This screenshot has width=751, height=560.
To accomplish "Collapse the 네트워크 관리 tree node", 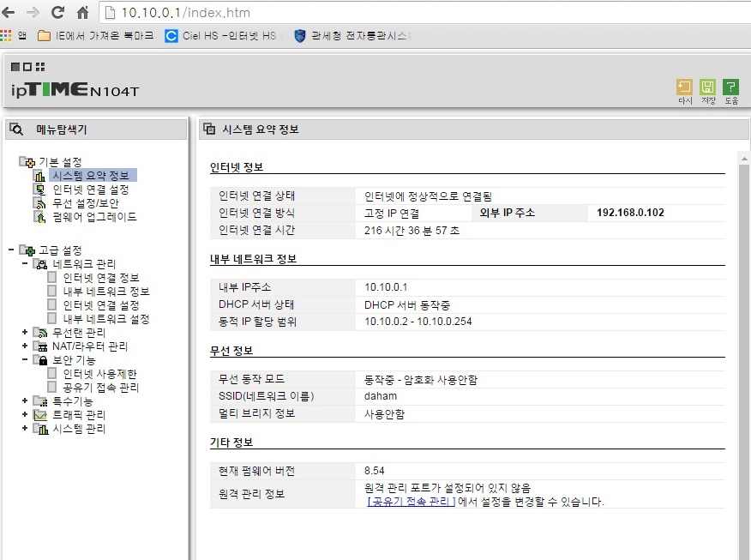I will click(25, 263).
